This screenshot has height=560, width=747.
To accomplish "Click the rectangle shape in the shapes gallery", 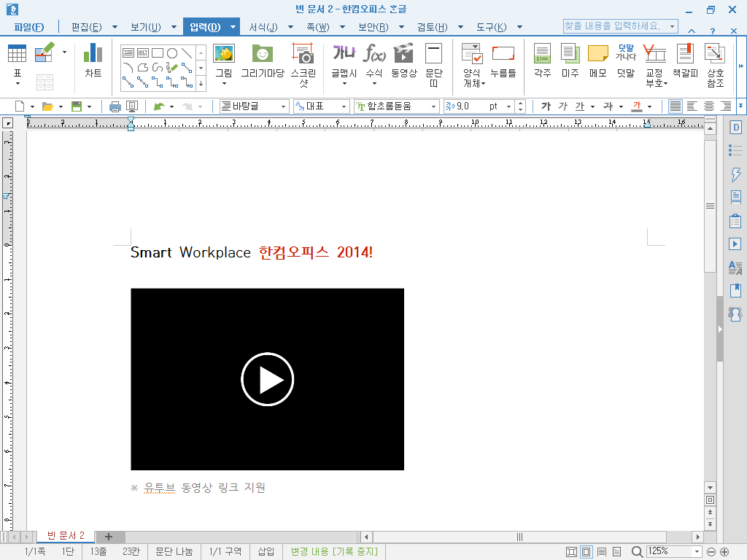I will click(158, 52).
